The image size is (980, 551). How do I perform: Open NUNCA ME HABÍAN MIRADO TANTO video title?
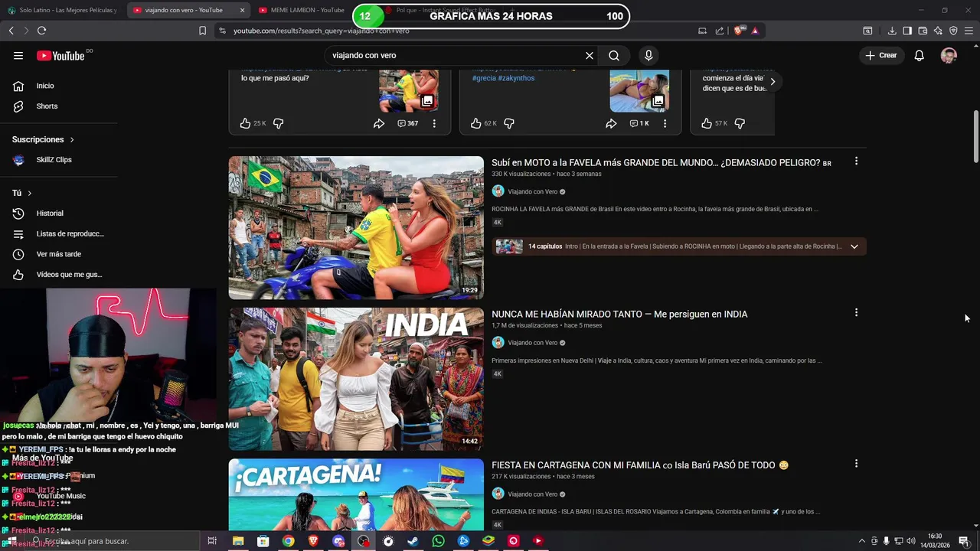(619, 314)
